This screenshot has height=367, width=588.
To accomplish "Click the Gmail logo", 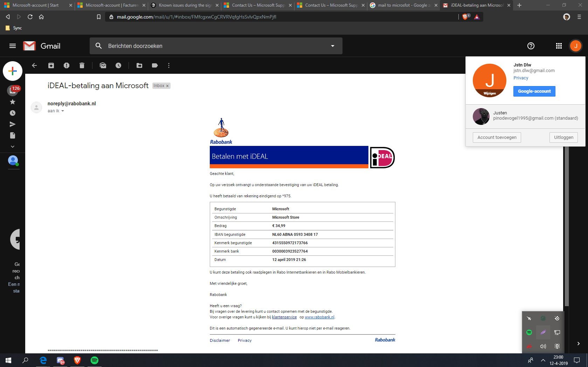I will click(42, 46).
